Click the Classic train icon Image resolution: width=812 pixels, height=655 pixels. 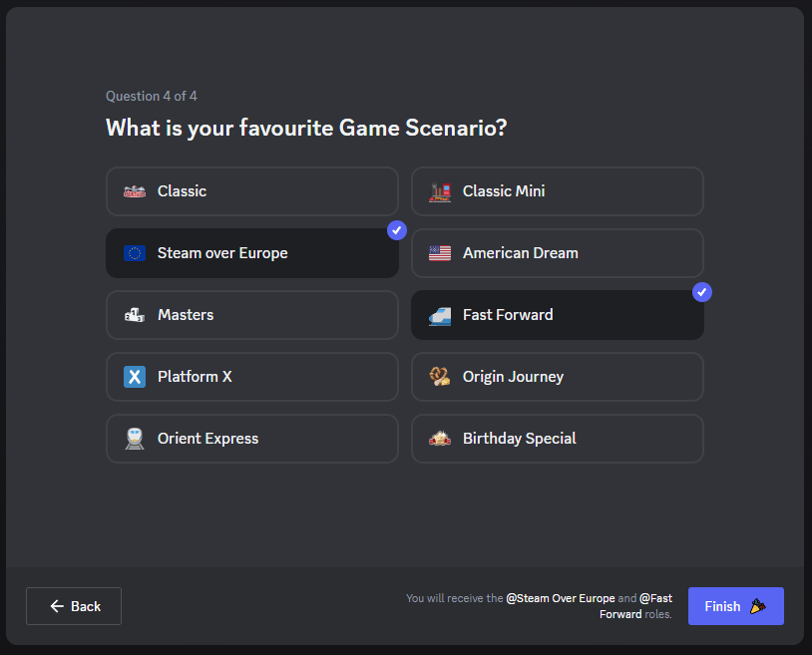coord(135,191)
